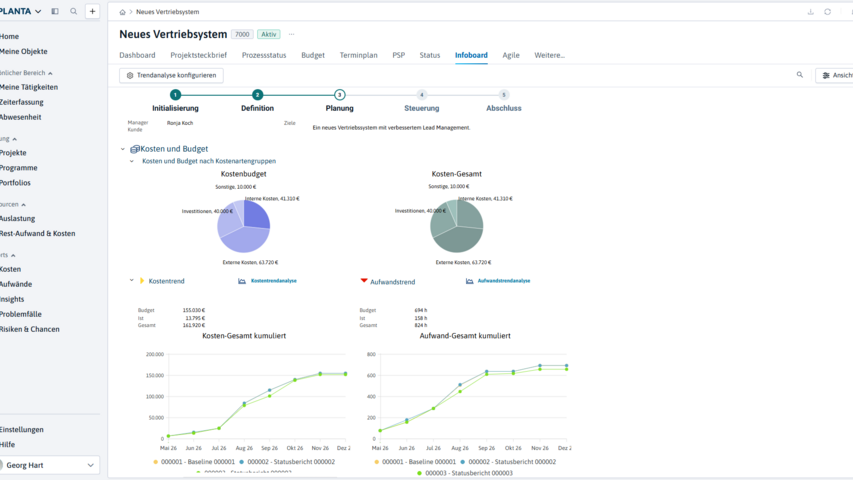The height and width of the screenshot is (480, 853).
Task: Toggle Statusbericht 000003 legend in Aufwand chart
Action: (x=465, y=473)
